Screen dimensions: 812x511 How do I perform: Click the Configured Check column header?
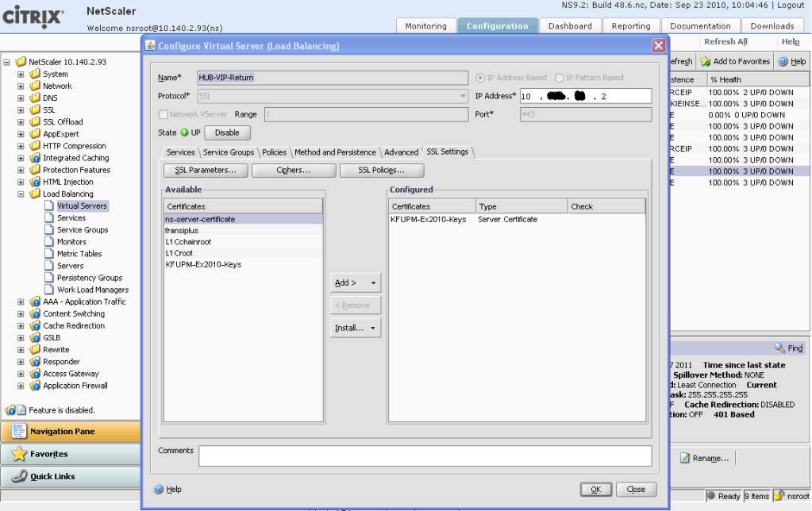pyautogui.click(x=606, y=206)
